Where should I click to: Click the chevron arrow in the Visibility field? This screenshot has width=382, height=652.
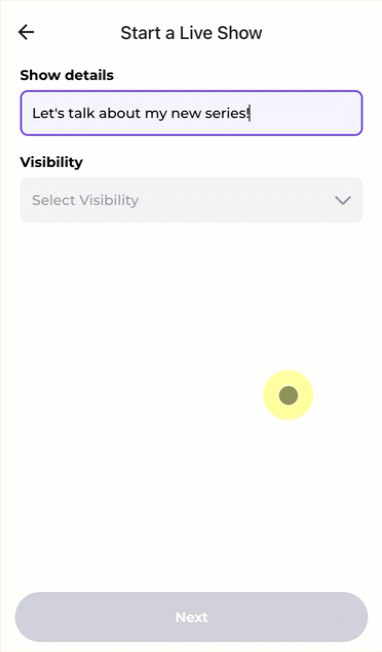343,200
